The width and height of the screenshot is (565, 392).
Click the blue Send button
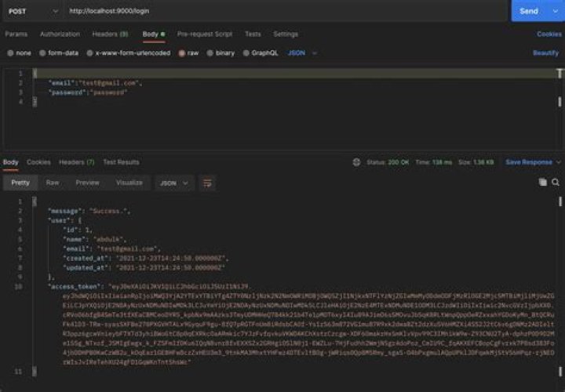(529, 11)
